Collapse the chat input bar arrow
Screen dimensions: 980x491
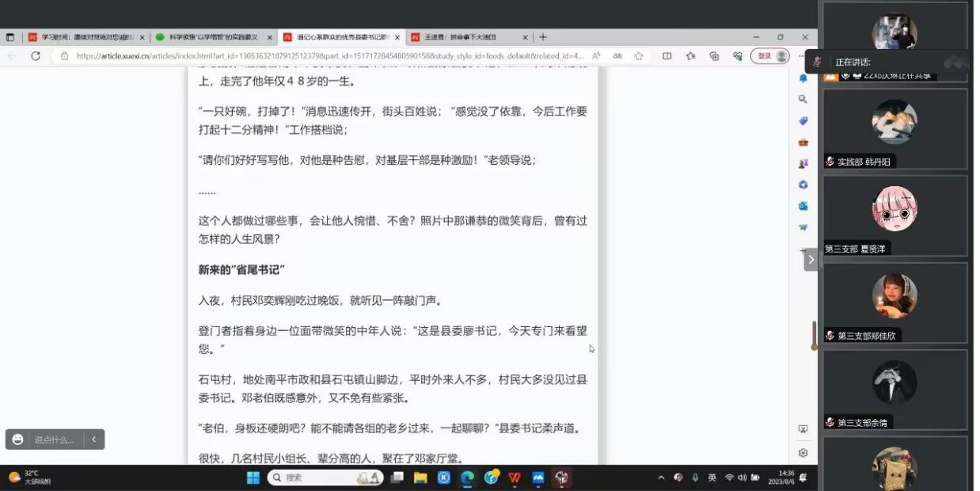click(94, 440)
